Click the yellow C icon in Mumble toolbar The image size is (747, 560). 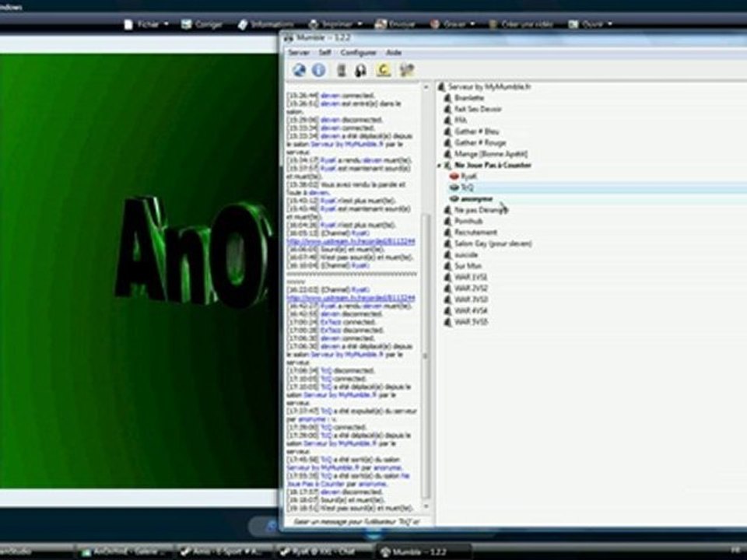click(x=384, y=71)
